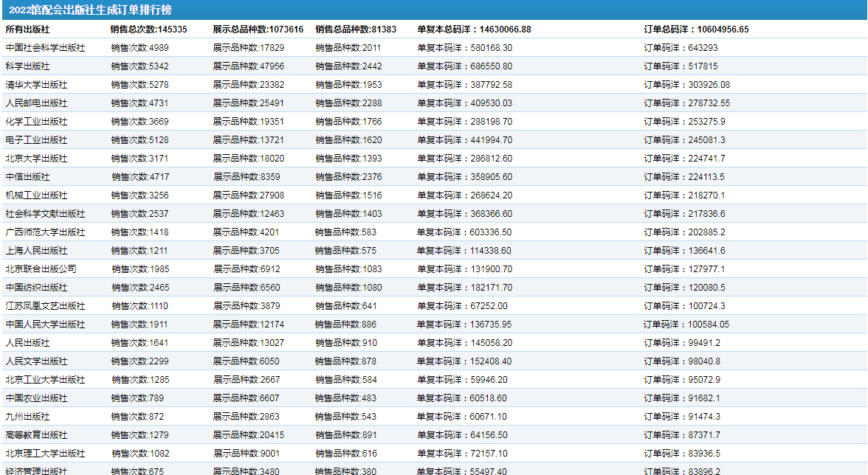The height and width of the screenshot is (475, 868).
Task: Open the 中国社会科学出版社 publisher entry
Action: click(x=45, y=48)
